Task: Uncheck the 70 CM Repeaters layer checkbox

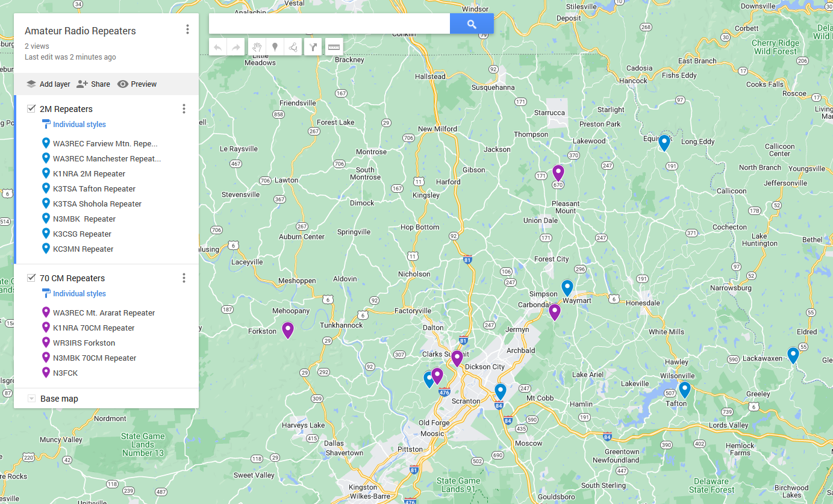Action: (x=31, y=278)
